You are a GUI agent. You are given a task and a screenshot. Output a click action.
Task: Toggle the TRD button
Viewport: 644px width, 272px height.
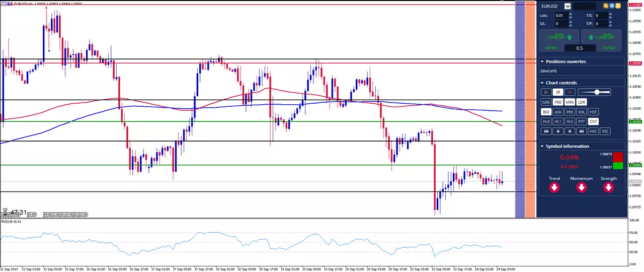click(557, 102)
